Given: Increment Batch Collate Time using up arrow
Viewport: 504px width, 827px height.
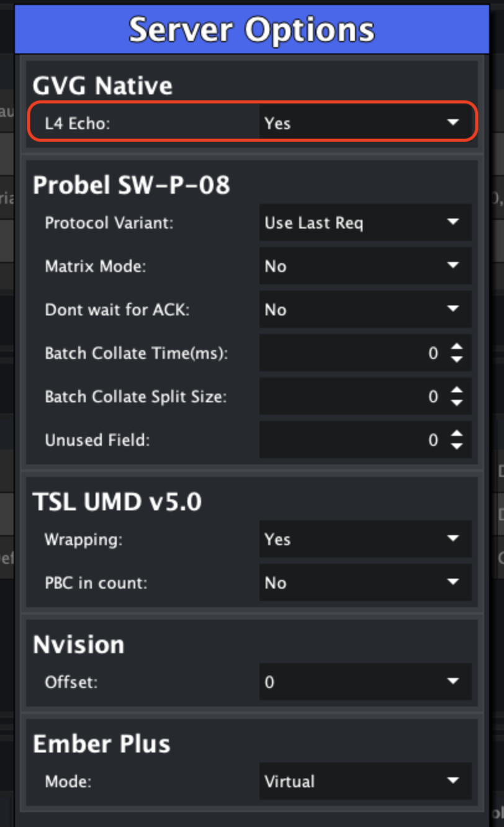Looking at the screenshot, I should [x=457, y=348].
